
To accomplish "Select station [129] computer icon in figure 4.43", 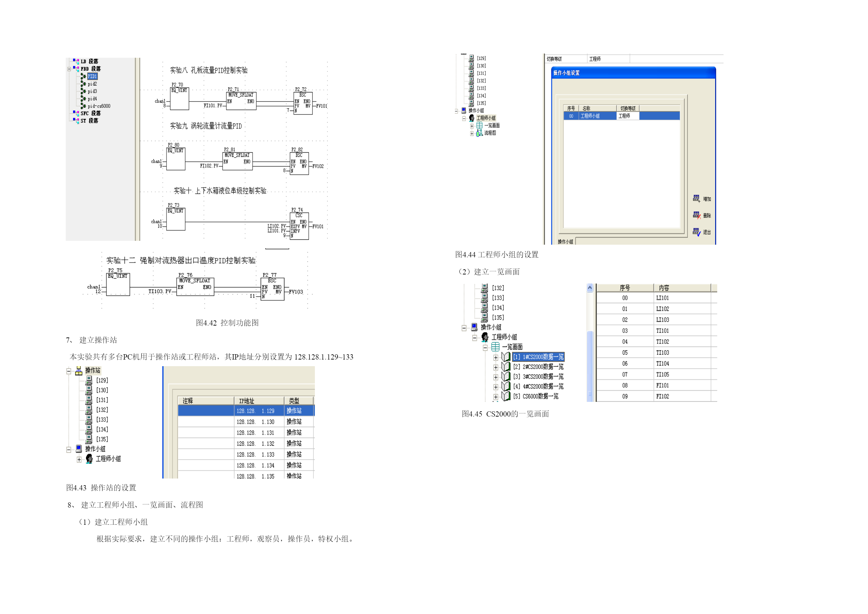I will (x=89, y=380).
